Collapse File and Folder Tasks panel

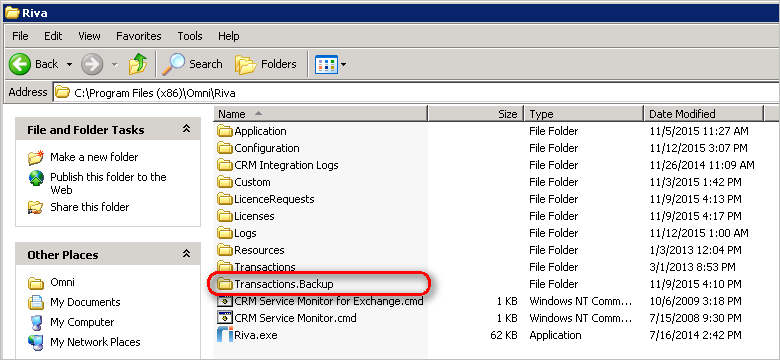pyautogui.click(x=186, y=129)
